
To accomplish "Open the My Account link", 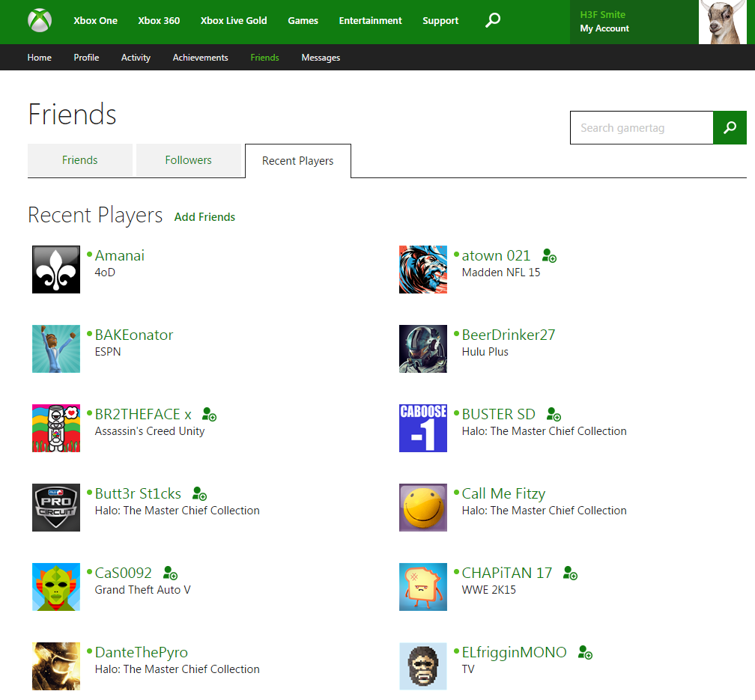I will pos(604,28).
